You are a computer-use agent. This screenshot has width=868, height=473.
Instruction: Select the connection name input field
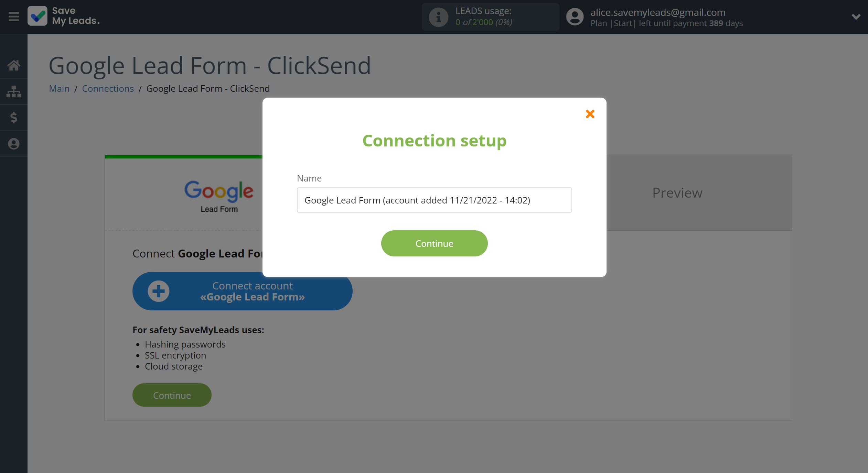point(434,200)
